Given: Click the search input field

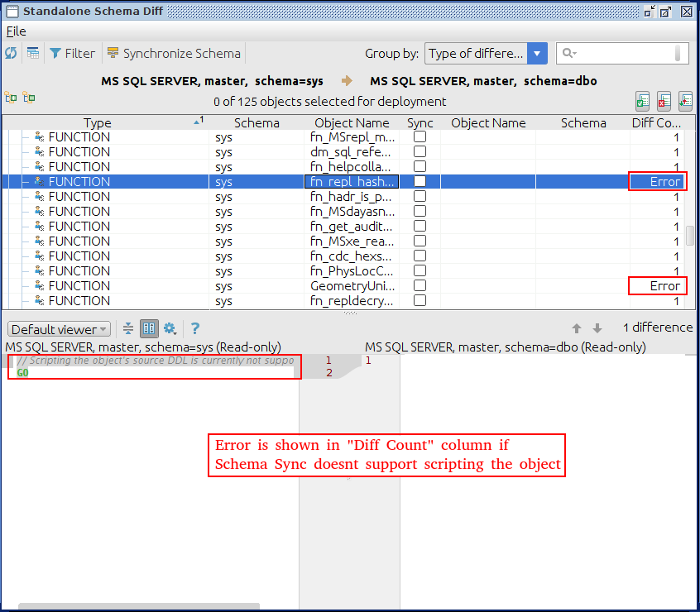Looking at the screenshot, I should (622, 54).
